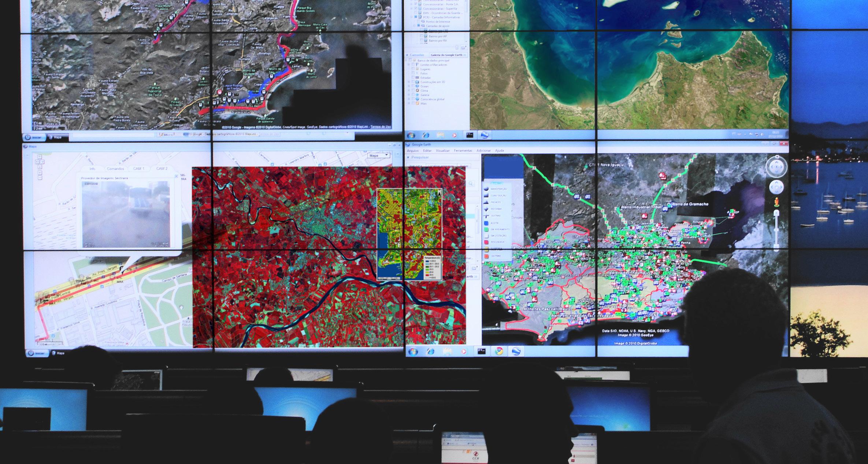
Task: Click the Google Earth zoom slider
Action: 776,229
